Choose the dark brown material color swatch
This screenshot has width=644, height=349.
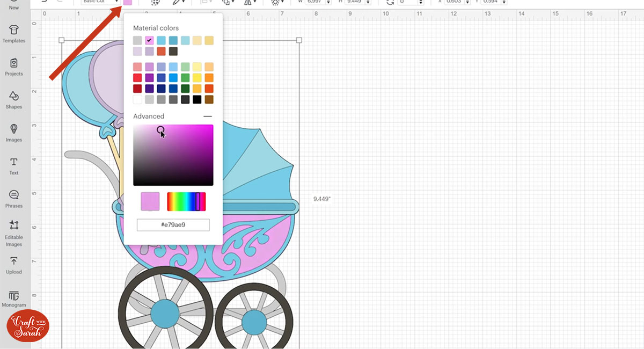tap(173, 52)
